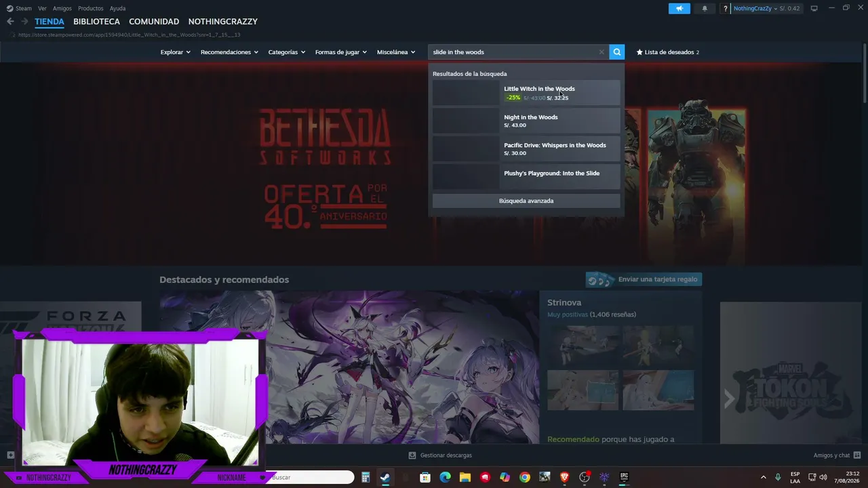
Task: Click the wallet balance S/. 0.42
Action: [x=789, y=8]
